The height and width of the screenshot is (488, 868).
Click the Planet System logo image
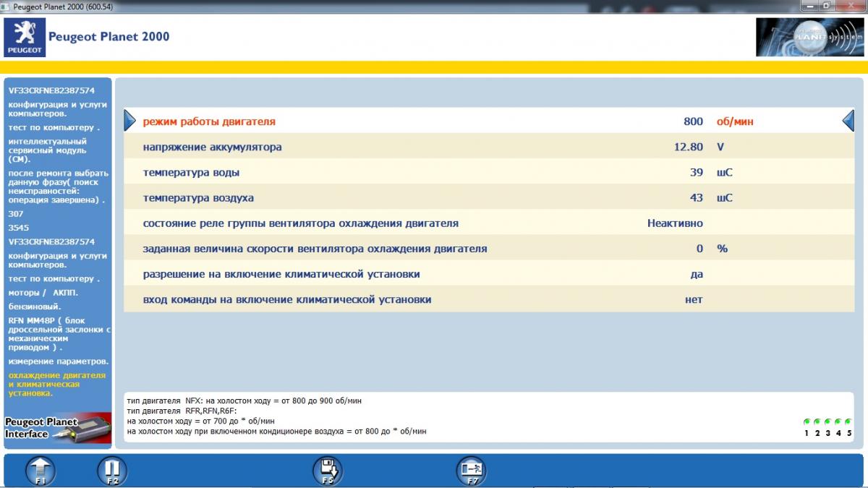tap(809, 38)
